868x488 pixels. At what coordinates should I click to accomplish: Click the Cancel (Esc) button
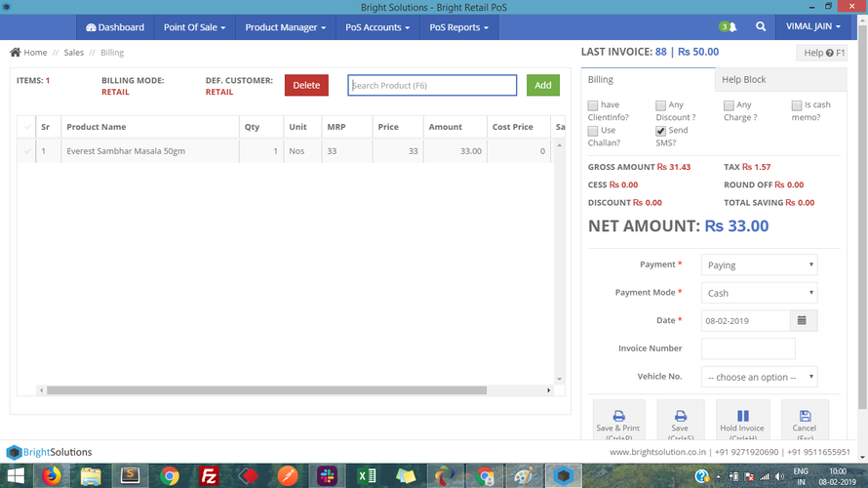(x=805, y=421)
